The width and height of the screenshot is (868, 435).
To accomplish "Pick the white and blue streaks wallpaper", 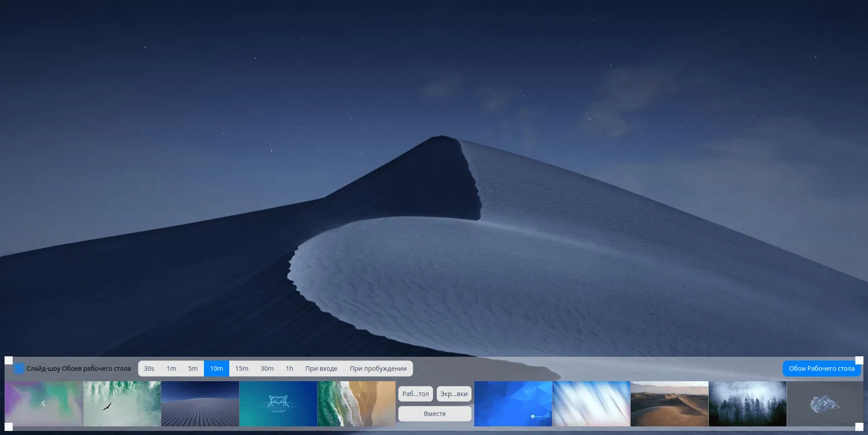I will [591, 403].
